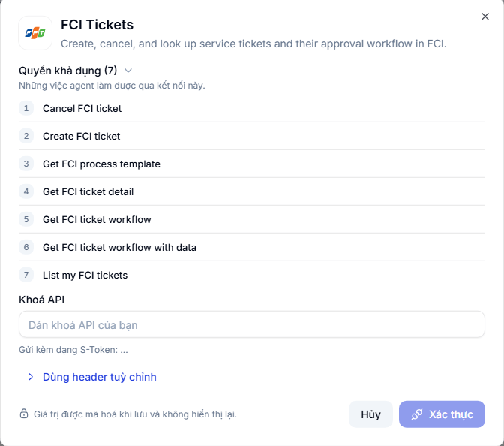This screenshot has width=504, height=446.
Task: Expand Dùng header tuỳ chỉnh arrow
Action: (31, 377)
